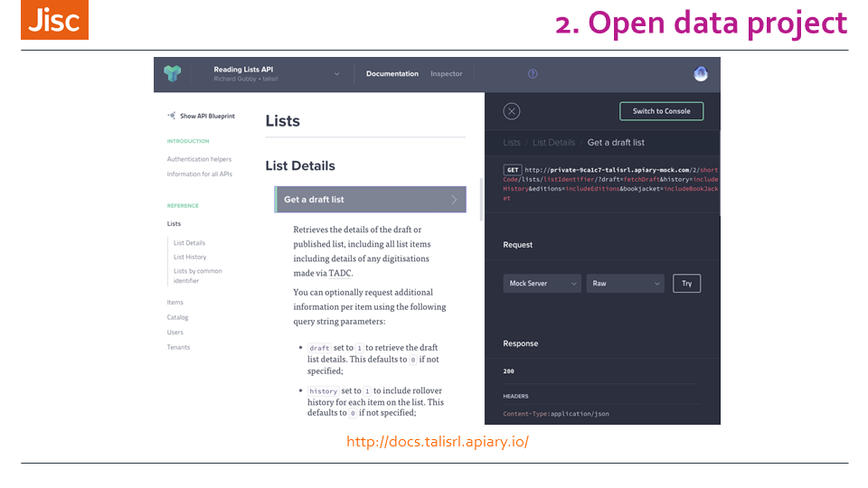868x488 pixels.
Task: Open the docs.talisrl.apiary.io link
Action: [x=437, y=442]
